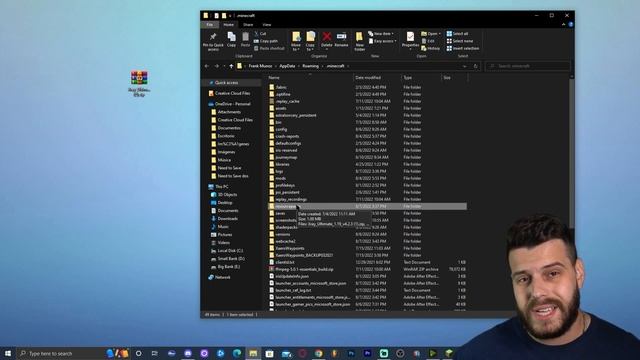Screen dimensions: 640x360
Task: Select the mods folder row
Action: pos(367,178)
